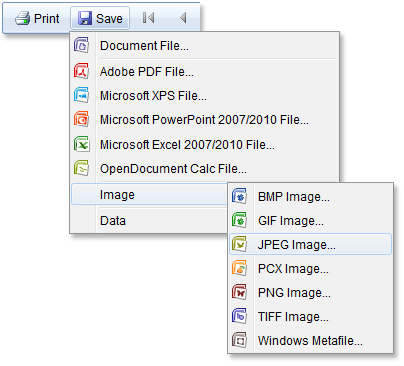Choose Microsoft PowerPoint 2007/2010 File...
This screenshot has width=404, height=366.
(204, 120)
